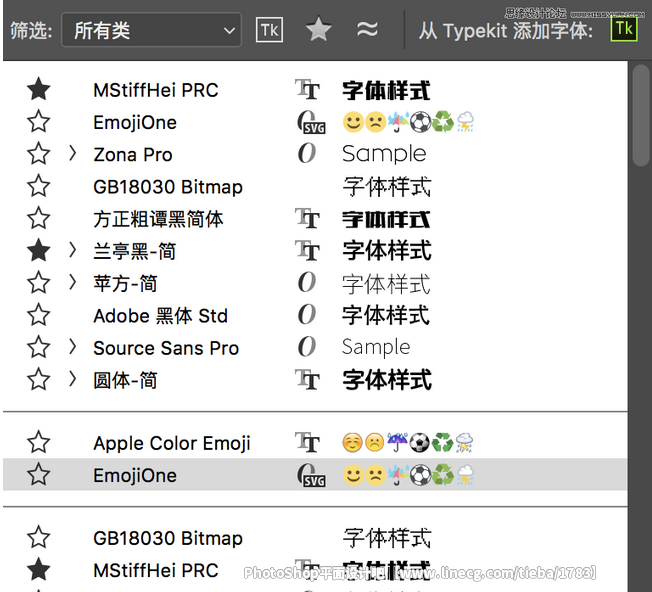Choose the 苹方-简 font name
The height and width of the screenshot is (592, 652).
(x=125, y=284)
